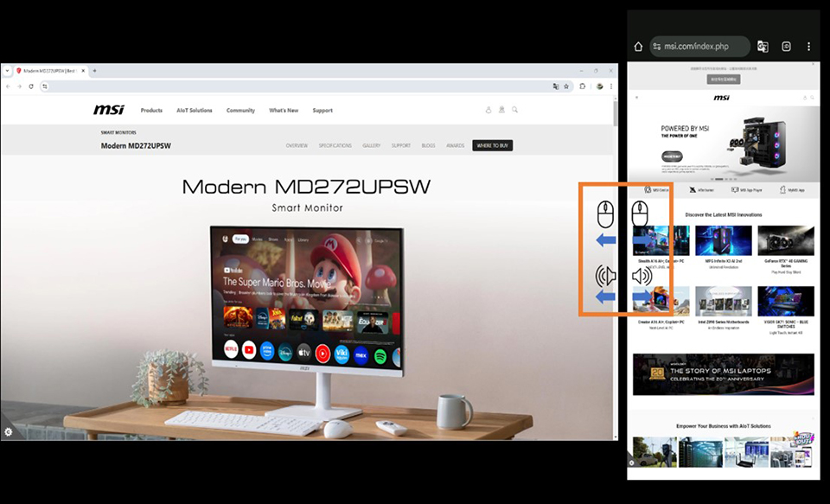
Task: Open Intel Z890 Series Motherboards thumbnail
Action: (x=724, y=301)
